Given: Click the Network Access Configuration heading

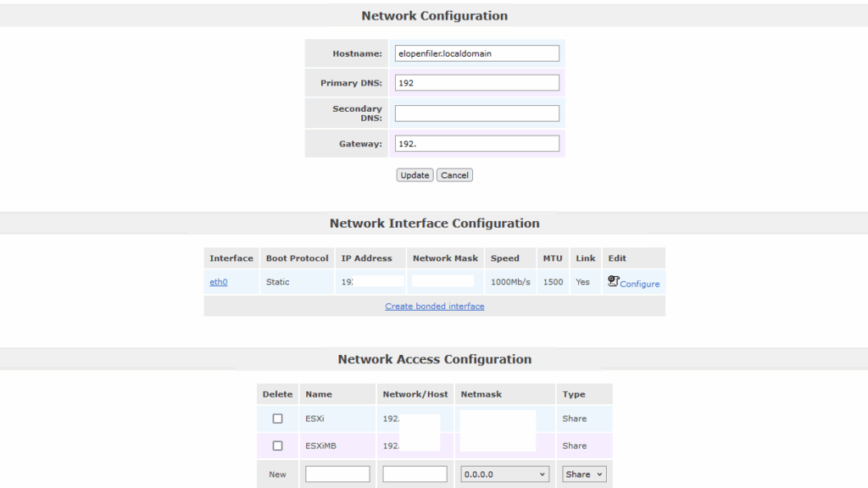Looking at the screenshot, I should coord(434,359).
